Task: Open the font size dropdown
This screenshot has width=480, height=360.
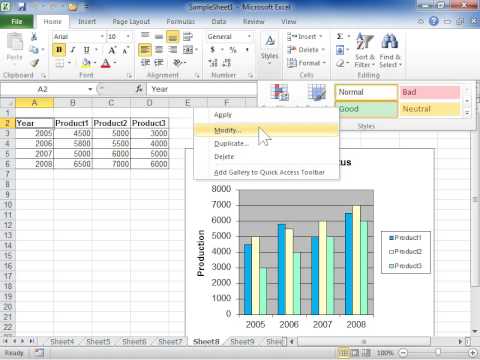Action: pyautogui.click(x=128, y=36)
